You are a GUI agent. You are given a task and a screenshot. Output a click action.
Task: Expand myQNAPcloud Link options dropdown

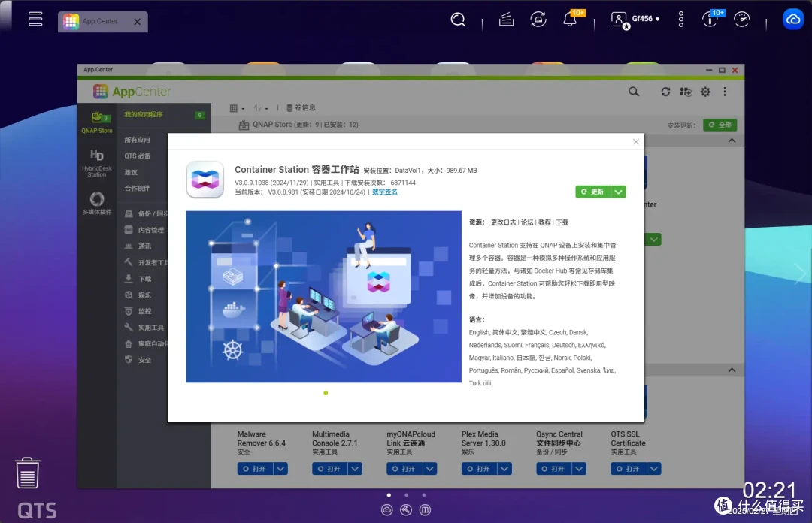coord(430,469)
